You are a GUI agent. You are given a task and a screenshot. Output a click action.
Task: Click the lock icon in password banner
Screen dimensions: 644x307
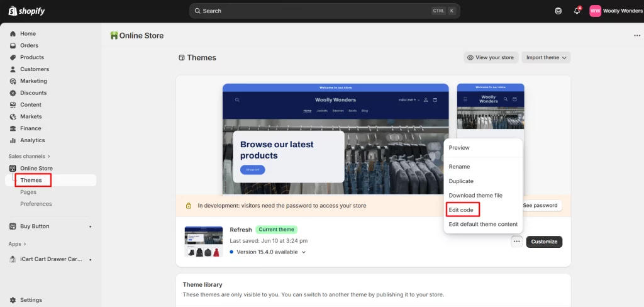coord(189,206)
